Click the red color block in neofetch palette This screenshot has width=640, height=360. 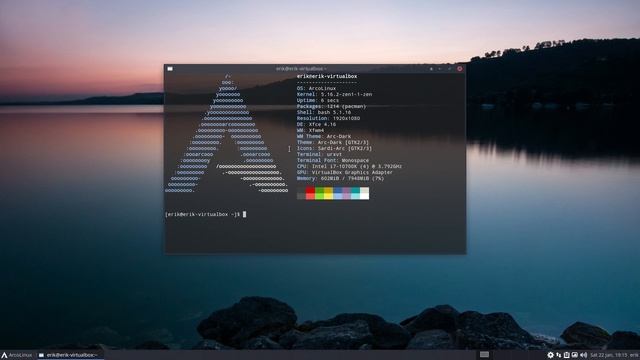click(310, 193)
